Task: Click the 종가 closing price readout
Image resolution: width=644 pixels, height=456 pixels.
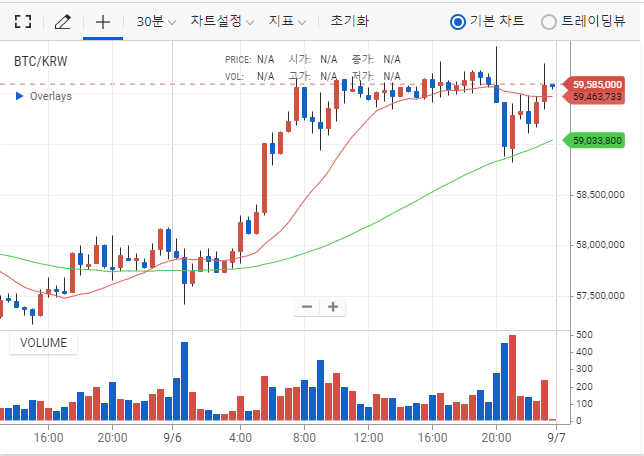Action: 376,60
